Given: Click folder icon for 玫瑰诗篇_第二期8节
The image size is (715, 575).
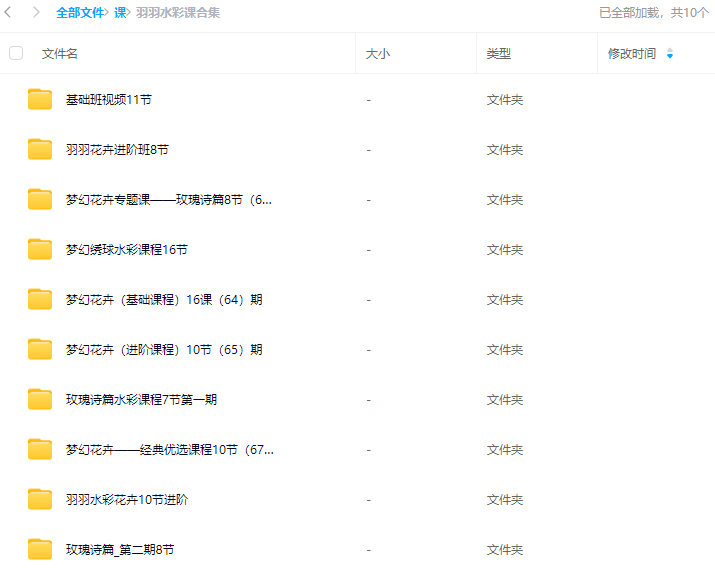Looking at the screenshot, I should point(40,550).
